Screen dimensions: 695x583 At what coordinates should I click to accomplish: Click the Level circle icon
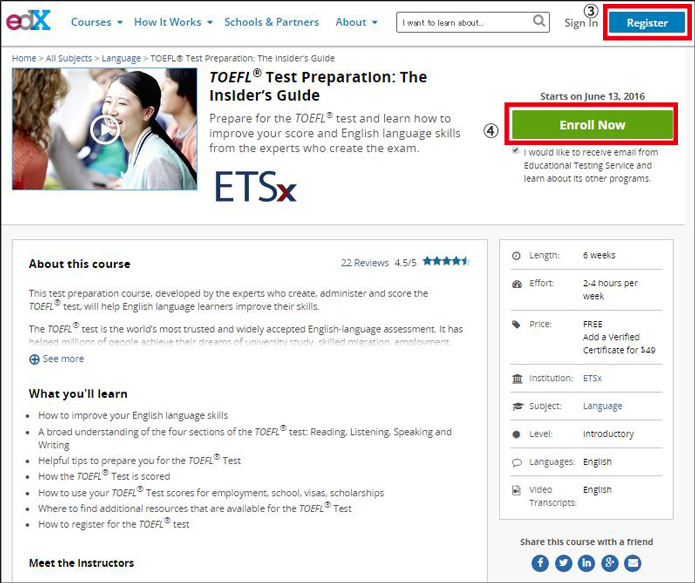click(x=516, y=434)
